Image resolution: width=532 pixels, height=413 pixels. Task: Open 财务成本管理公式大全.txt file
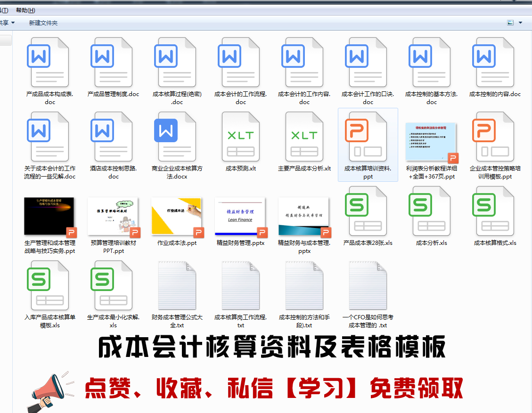tap(177, 286)
